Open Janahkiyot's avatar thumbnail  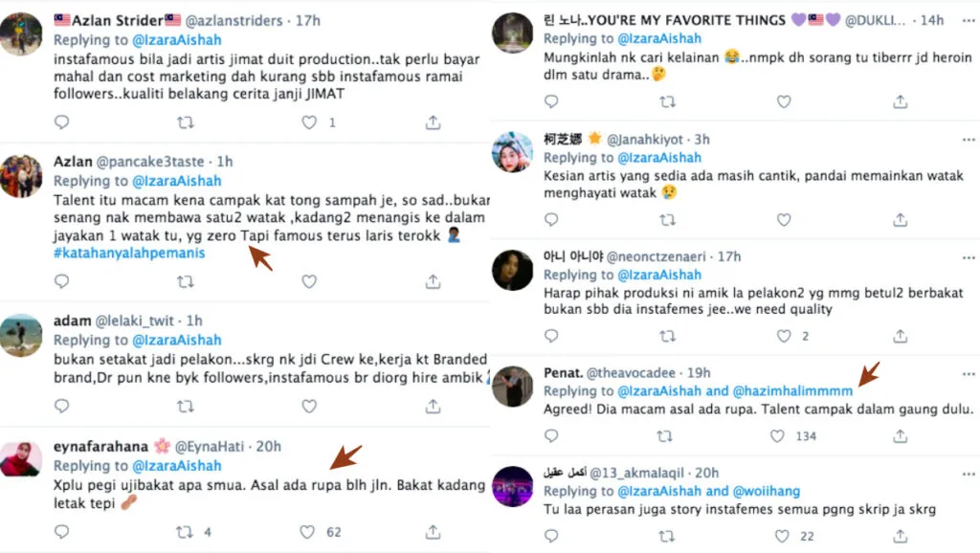pyautogui.click(x=512, y=152)
